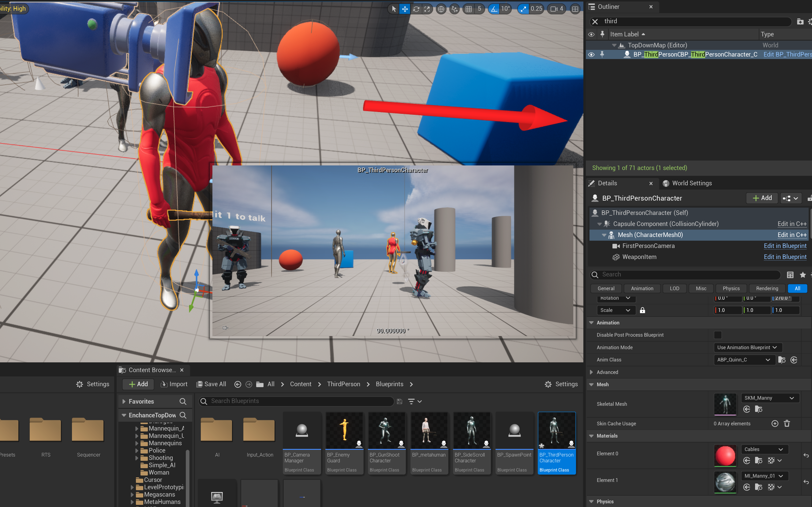Click the Skin Cache Usage trash icon
Screen dimensions: 812x507
[787, 424]
